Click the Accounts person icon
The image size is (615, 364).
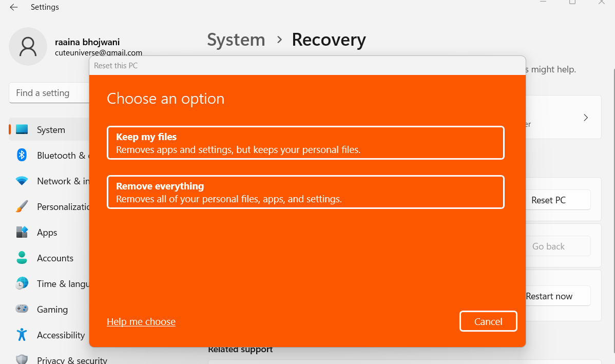[x=22, y=258]
